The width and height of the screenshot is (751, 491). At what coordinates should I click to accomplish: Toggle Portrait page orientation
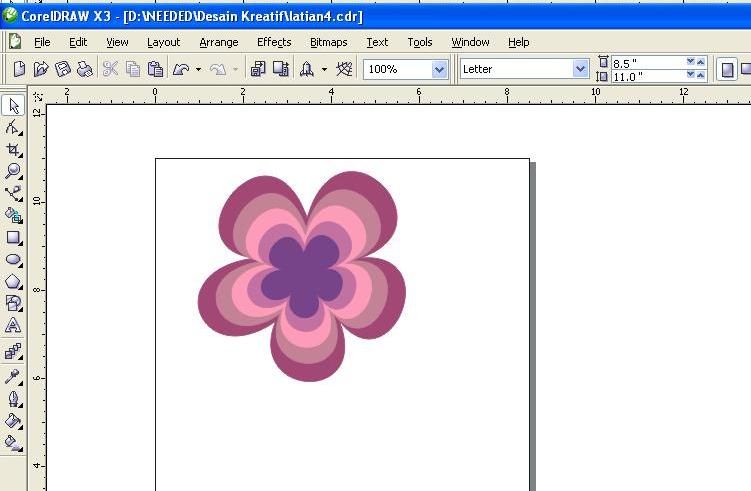[727, 70]
